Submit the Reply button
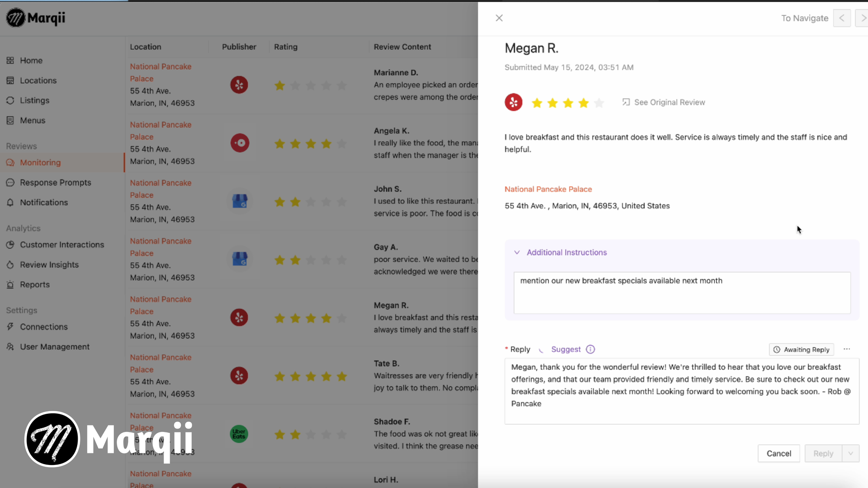 click(823, 453)
